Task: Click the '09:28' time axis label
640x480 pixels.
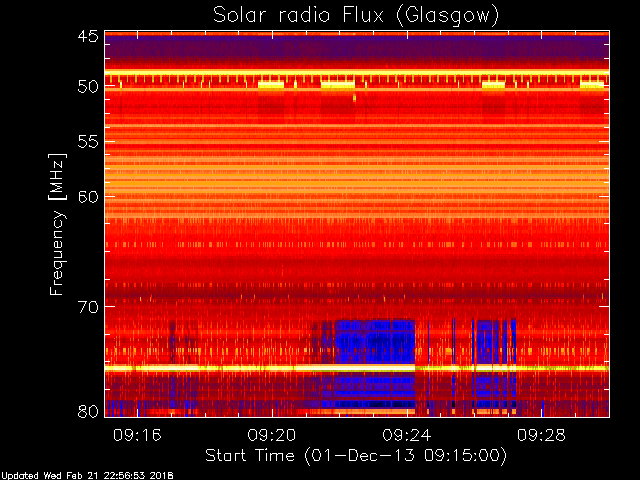Action: click(541, 436)
